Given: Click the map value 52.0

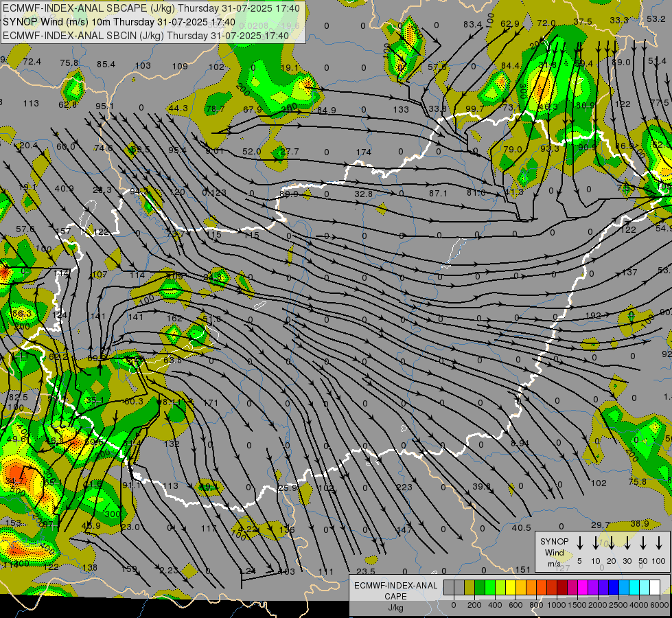Looking at the screenshot, I should coord(252,152).
